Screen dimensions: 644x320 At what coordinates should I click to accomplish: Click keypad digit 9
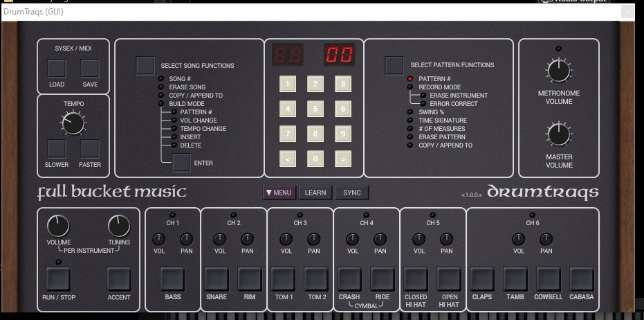click(343, 134)
